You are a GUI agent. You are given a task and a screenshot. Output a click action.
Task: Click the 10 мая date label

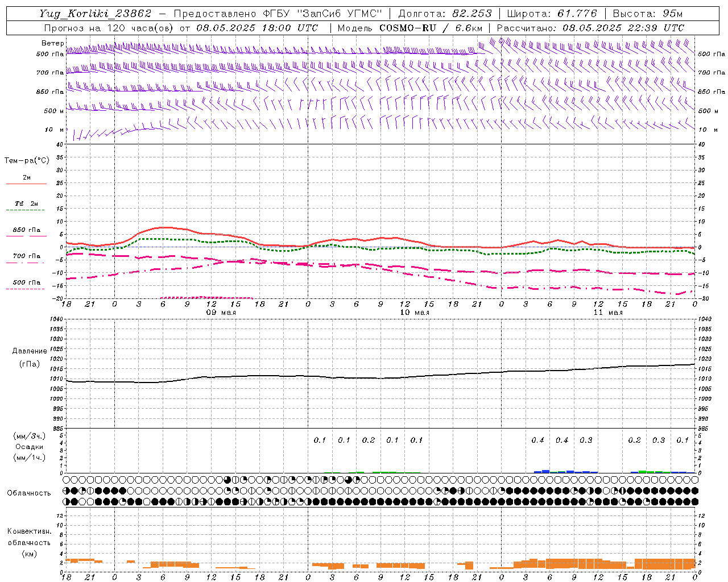click(415, 313)
